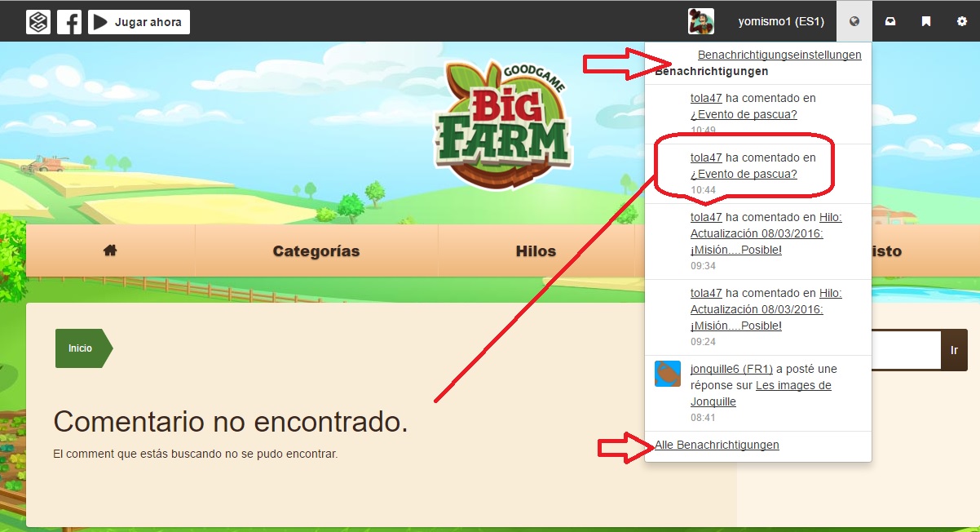Open the Categorías tab

(316, 251)
